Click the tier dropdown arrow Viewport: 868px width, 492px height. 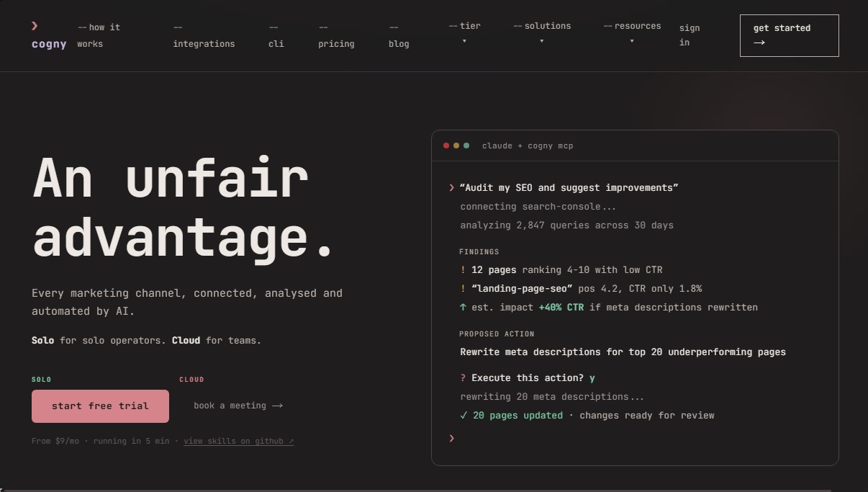tap(464, 41)
